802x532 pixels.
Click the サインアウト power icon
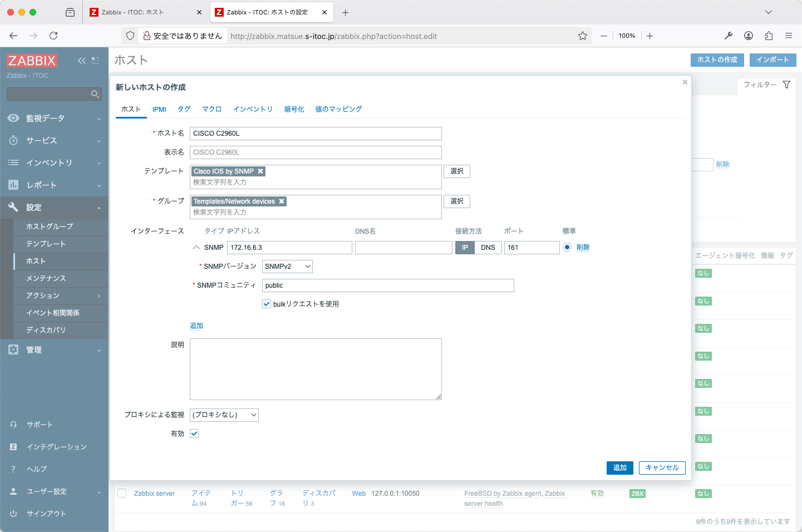(13, 514)
